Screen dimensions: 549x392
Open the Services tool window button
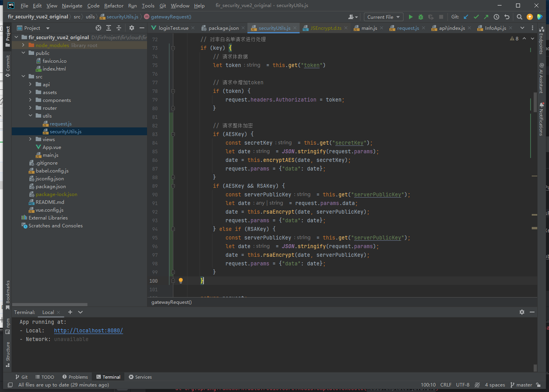tap(140, 377)
